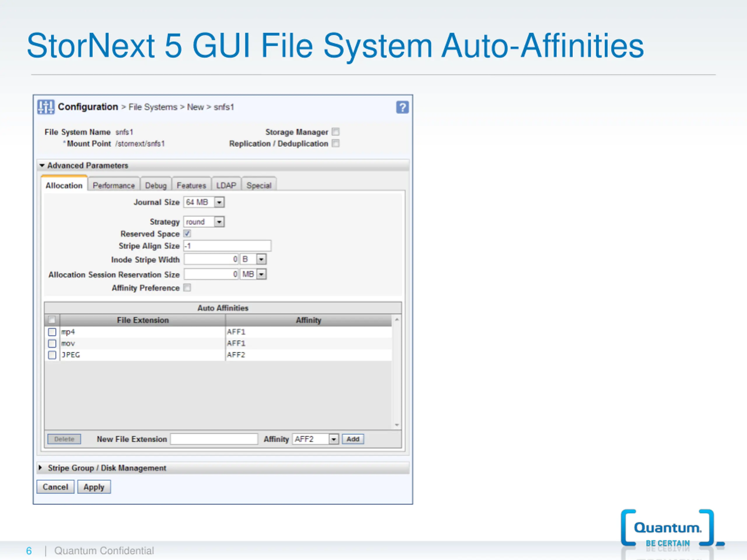Switch to the Debug tab
Image resolution: width=747 pixels, height=560 pixels.
156,185
